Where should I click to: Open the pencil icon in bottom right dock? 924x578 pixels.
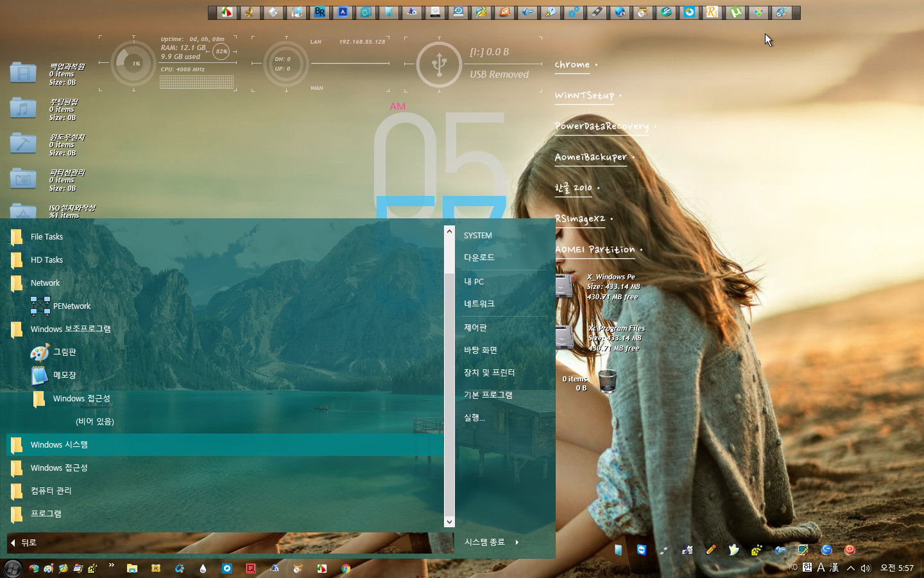click(x=711, y=550)
